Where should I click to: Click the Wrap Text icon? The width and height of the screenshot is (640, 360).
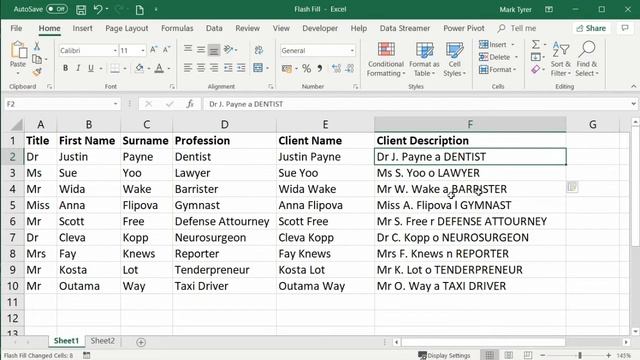[258, 50]
